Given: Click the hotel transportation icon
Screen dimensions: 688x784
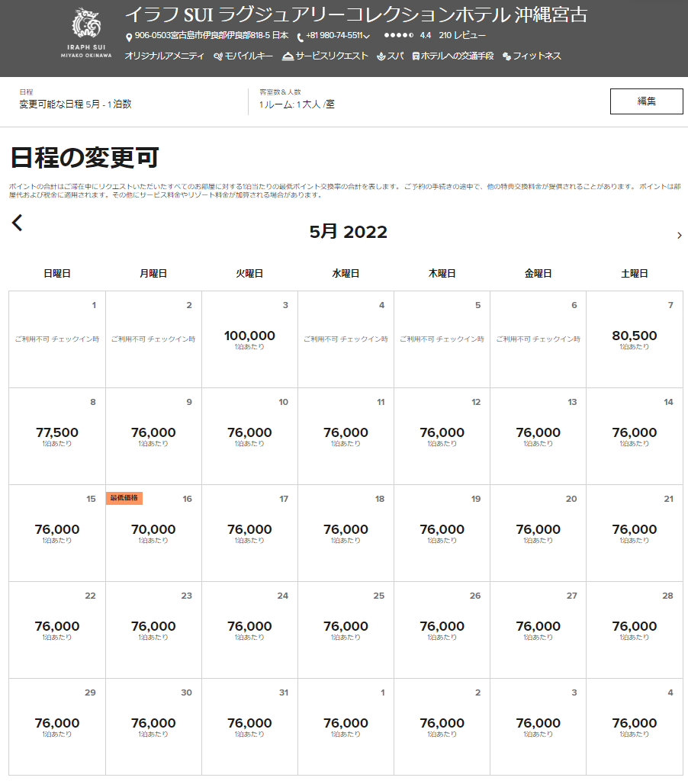Looking at the screenshot, I should 416,56.
